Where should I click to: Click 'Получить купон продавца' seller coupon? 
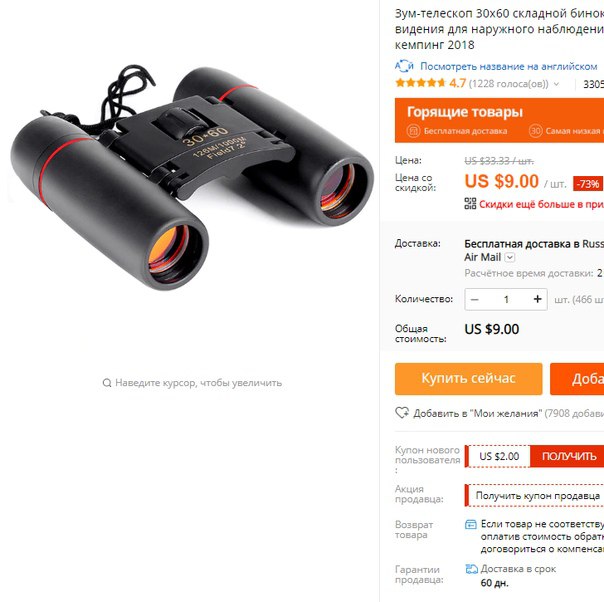tap(537, 496)
